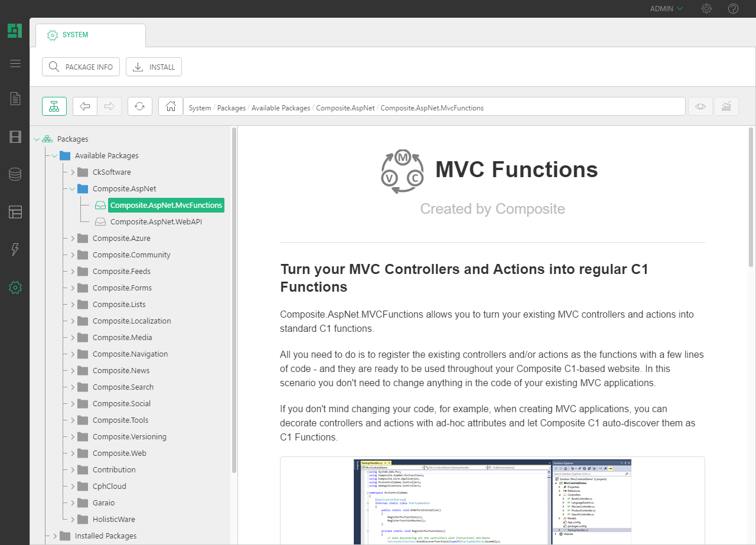Open the ADMIN user dropdown
Viewport: 756px width, 545px height.
666,8
